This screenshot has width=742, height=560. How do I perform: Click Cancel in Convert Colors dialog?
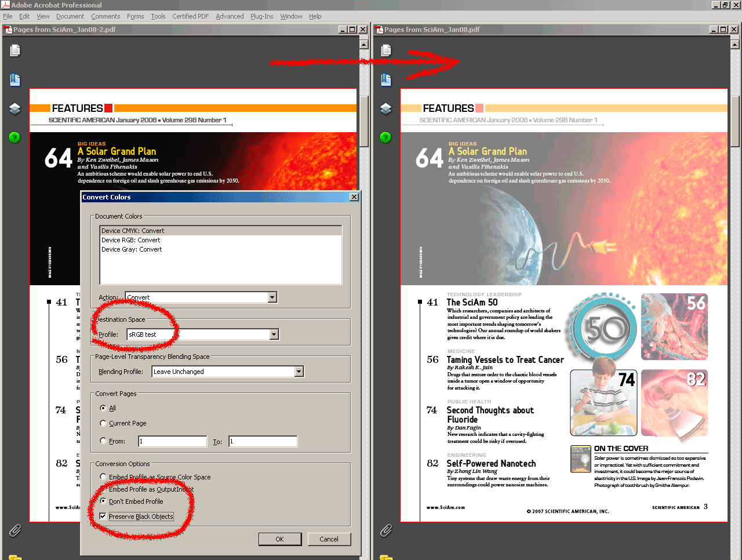click(329, 539)
